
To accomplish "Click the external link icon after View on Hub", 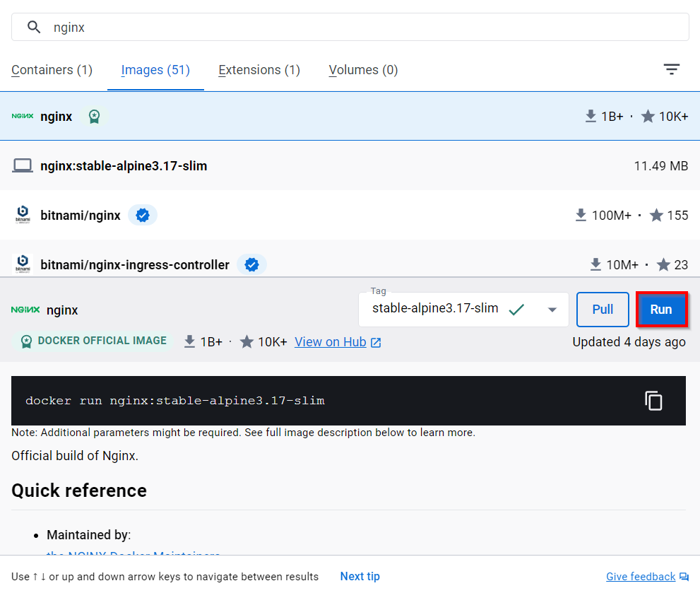I will point(376,342).
